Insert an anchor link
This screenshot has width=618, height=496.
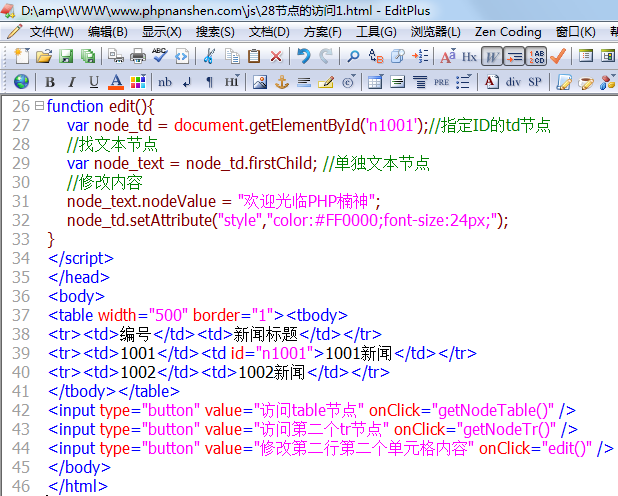(282, 82)
